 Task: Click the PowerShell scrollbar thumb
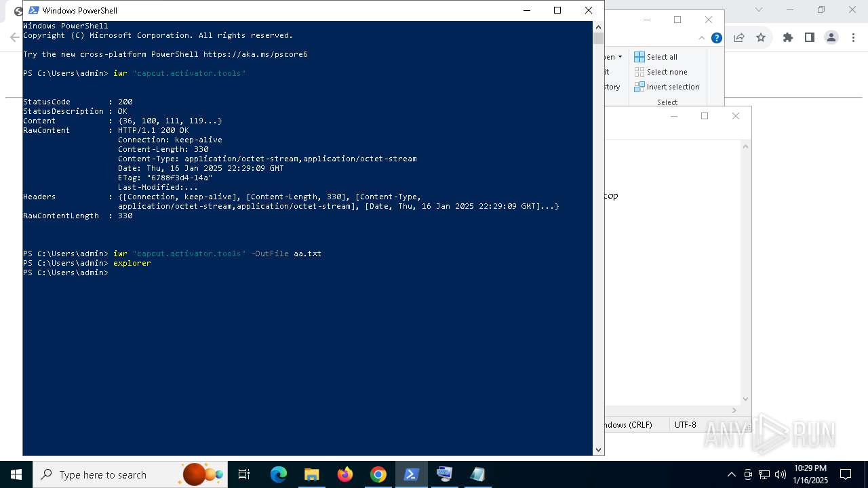tap(598, 38)
